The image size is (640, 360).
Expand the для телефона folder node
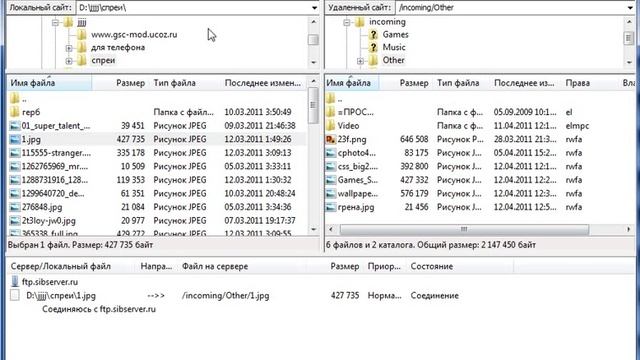69,48
